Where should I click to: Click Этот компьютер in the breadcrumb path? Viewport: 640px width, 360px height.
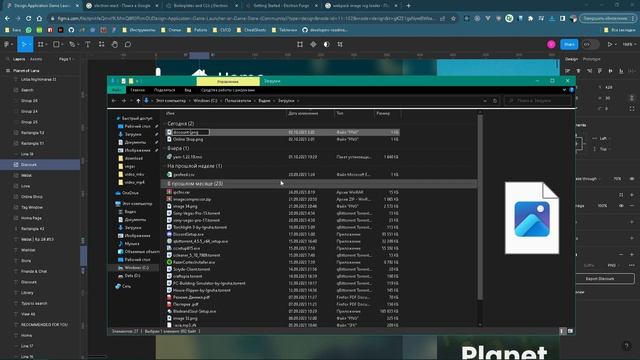171,100
